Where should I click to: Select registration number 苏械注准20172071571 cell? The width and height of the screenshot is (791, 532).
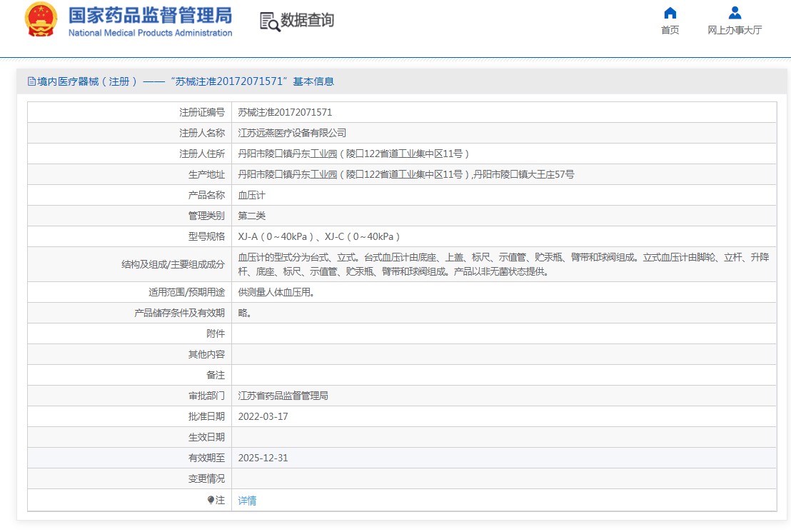[x=285, y=112]
